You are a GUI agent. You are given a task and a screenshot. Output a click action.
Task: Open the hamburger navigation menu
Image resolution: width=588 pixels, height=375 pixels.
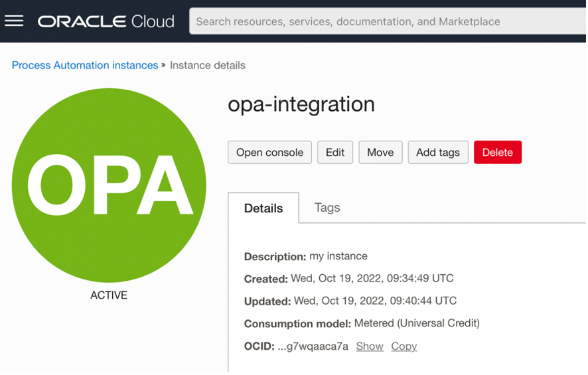click(x=14, y=21)
